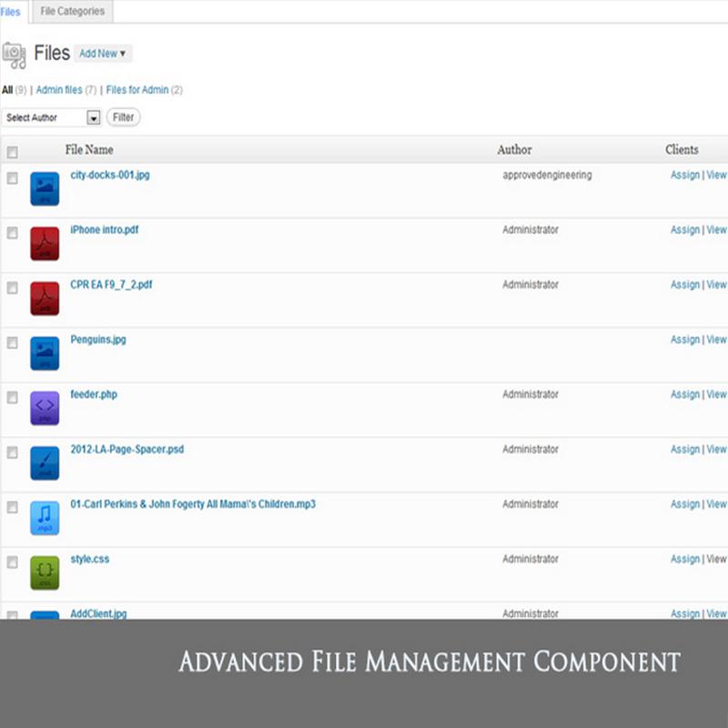This screenshot has width=728, height=728.
Task: Select the PHP code icon for feeder.php
Action: (45, 408)
